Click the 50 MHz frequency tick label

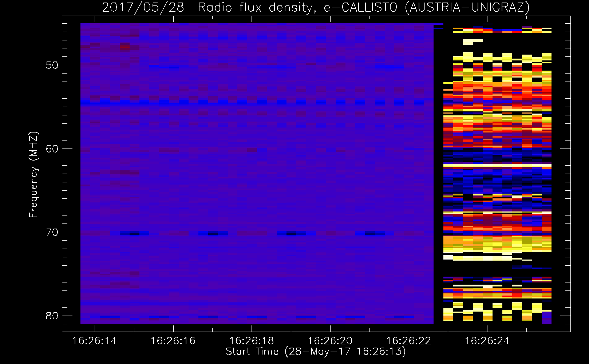pyautogui.click(x=52, y=65)
